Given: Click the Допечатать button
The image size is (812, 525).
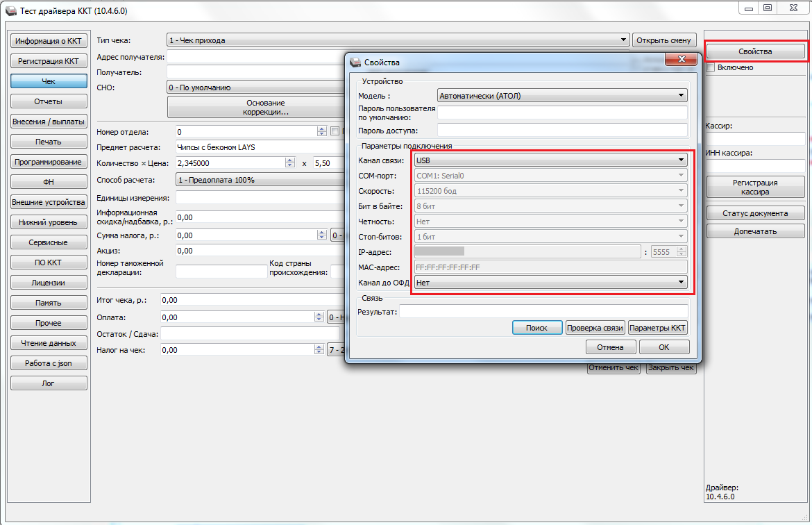Looking at the screenshot, I should pyautogui.click(x=755, y=231).
